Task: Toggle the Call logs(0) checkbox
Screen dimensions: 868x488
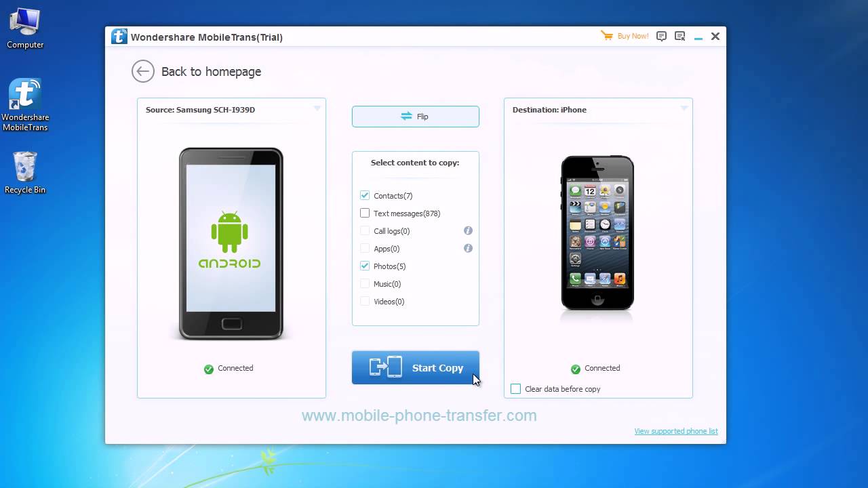Action: [x=365, y=230]
